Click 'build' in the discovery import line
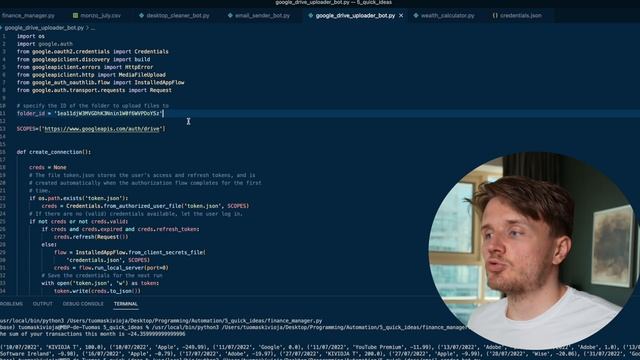The height and width of the screenshot is (360, 640). [x=142, y=59]
